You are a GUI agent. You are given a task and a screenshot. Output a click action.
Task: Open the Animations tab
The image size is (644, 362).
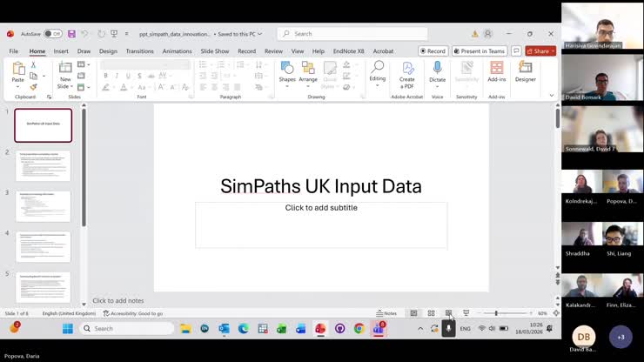177,51
